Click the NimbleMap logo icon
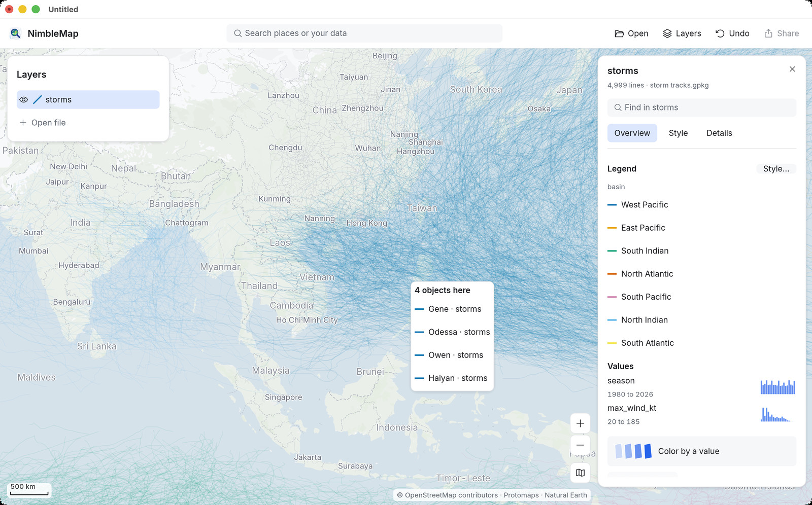The height and width of the screenshot is (505, 812). (15, 33)
